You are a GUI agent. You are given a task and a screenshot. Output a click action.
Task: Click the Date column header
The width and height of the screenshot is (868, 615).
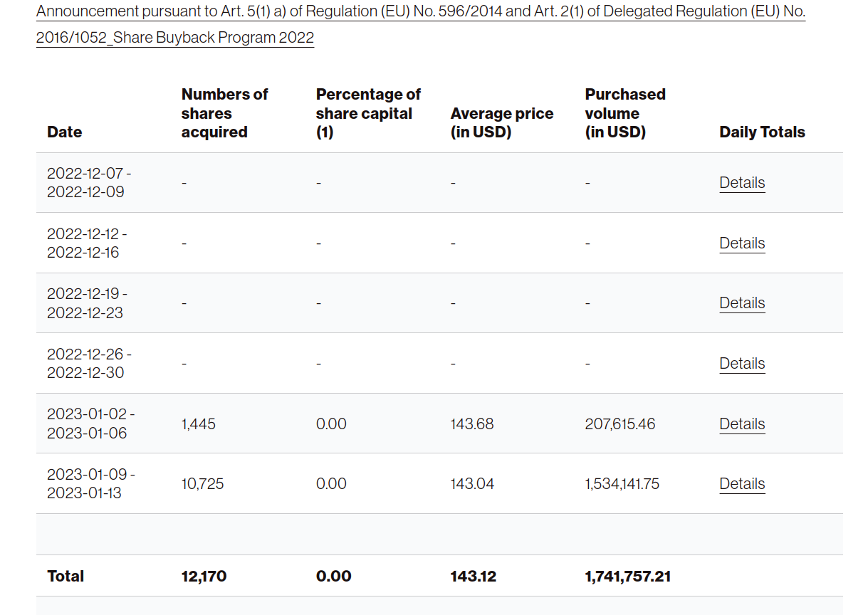(x=64, y=132)
